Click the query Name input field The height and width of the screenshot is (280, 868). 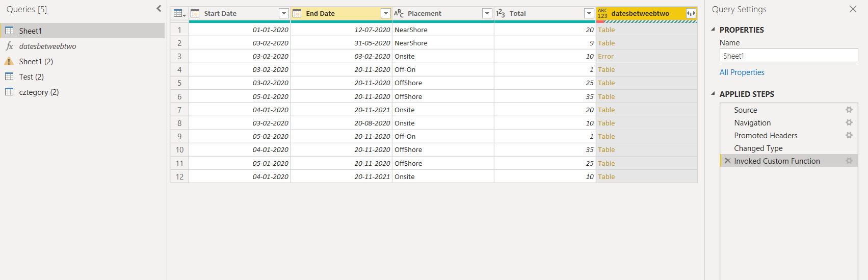(x=788, y=56)
